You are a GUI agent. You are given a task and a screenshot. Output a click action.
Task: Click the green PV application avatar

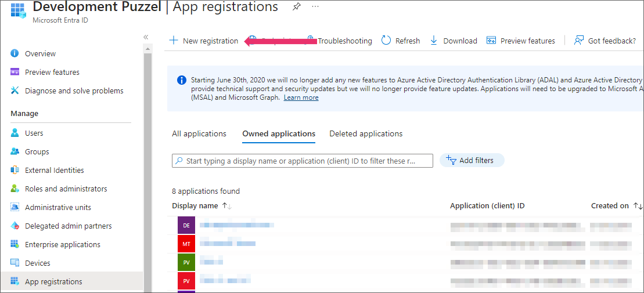(x=186, y=263)
